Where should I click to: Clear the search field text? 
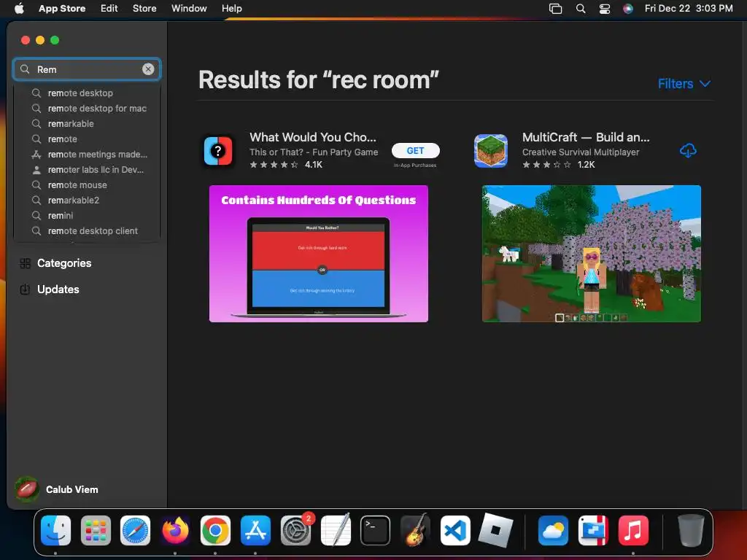coord(148,69)
